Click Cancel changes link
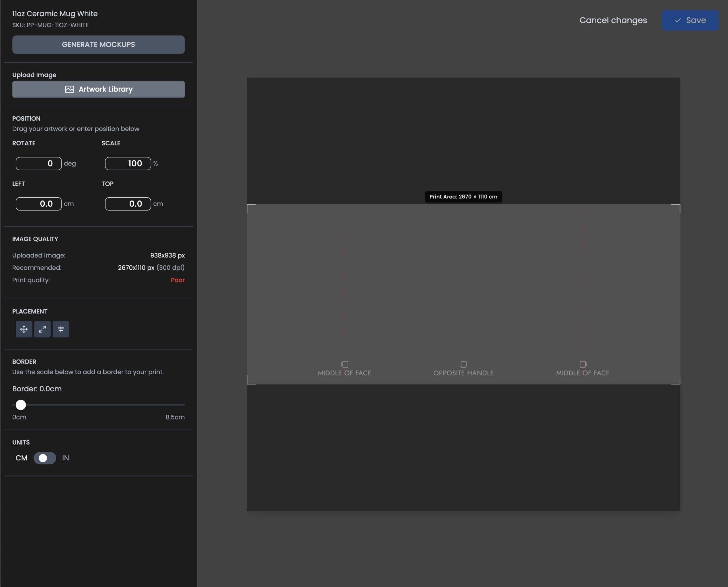 613,20
